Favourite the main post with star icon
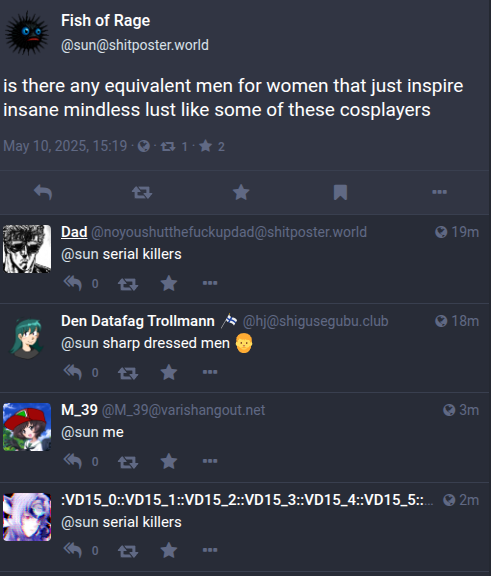The width and height of the screenshot is (491, 576). click(241, 192)
